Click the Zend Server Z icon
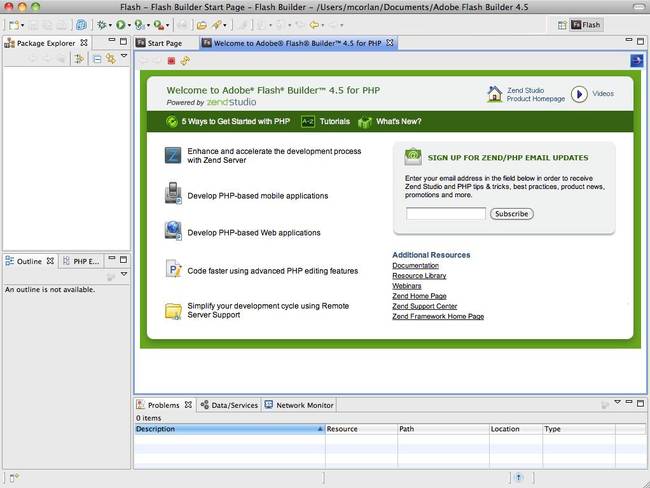This screenshot has width=650, height=488. (173, 155)
